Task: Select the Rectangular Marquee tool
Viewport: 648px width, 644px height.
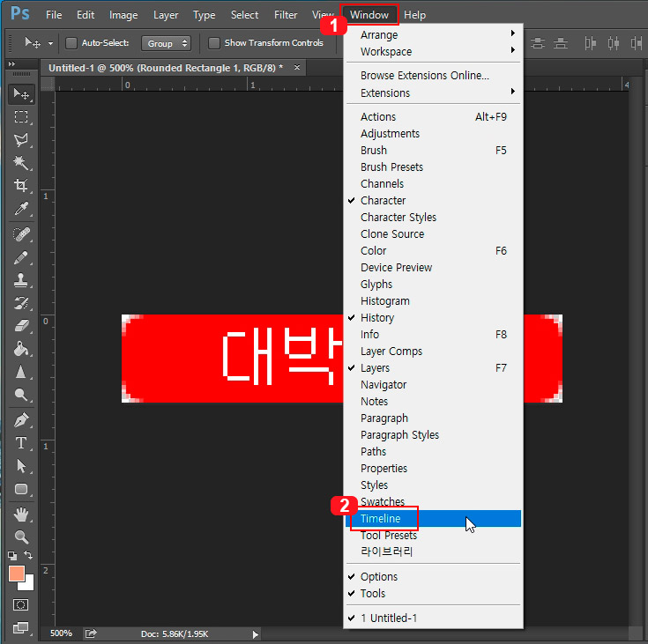Action: (21, 117)
